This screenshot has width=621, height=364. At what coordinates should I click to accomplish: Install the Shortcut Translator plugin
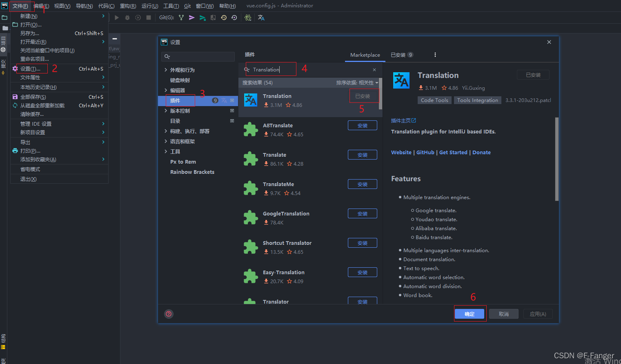pyautogui.click(x=363, y=243)
